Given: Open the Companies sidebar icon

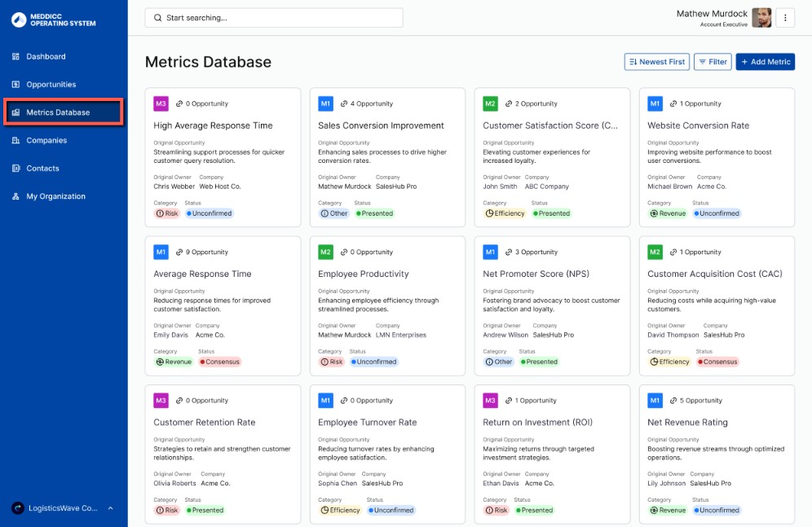Looking at the screenshot, I should (x=16, y=140).
